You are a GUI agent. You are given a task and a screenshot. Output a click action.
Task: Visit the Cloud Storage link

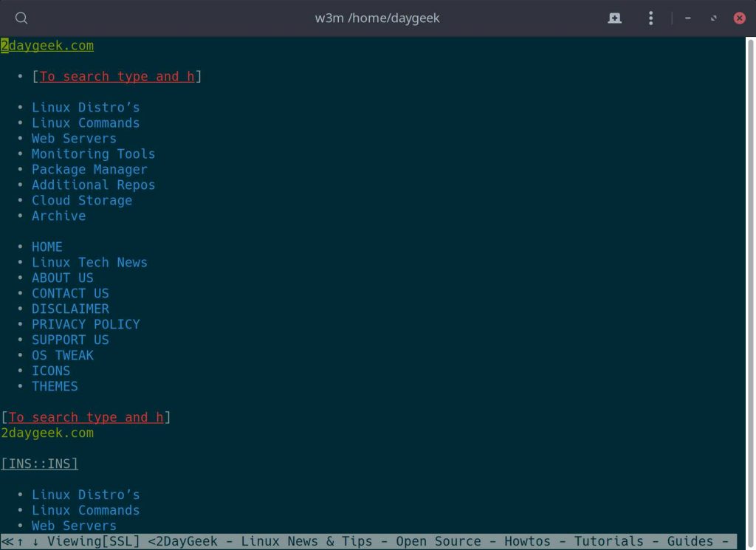pyautogui.click(x=81, y=200)
